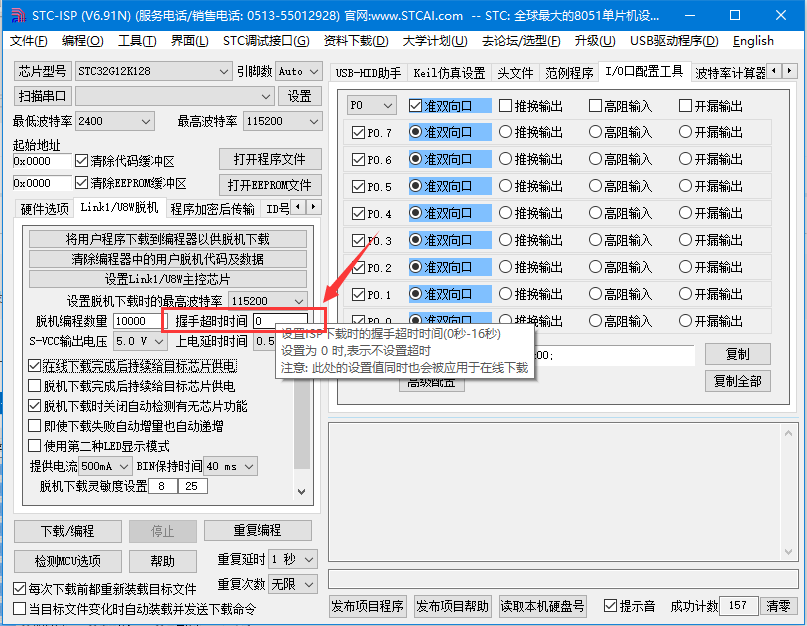Open the STC调试接口(G) menu
This screenshot has width=807, height=626.
[266, 41]
